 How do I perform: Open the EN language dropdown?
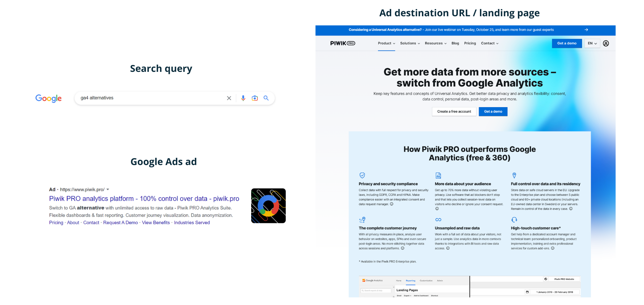[592, 43]
